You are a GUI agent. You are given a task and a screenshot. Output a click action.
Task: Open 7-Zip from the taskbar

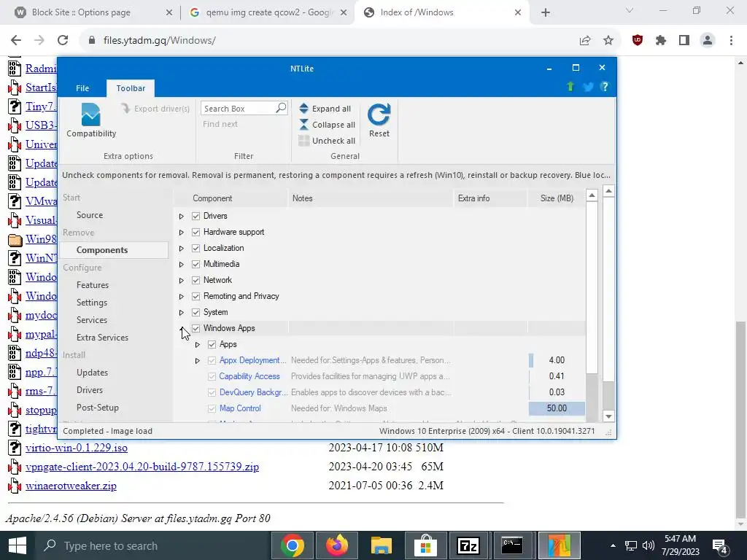point(468,545)
